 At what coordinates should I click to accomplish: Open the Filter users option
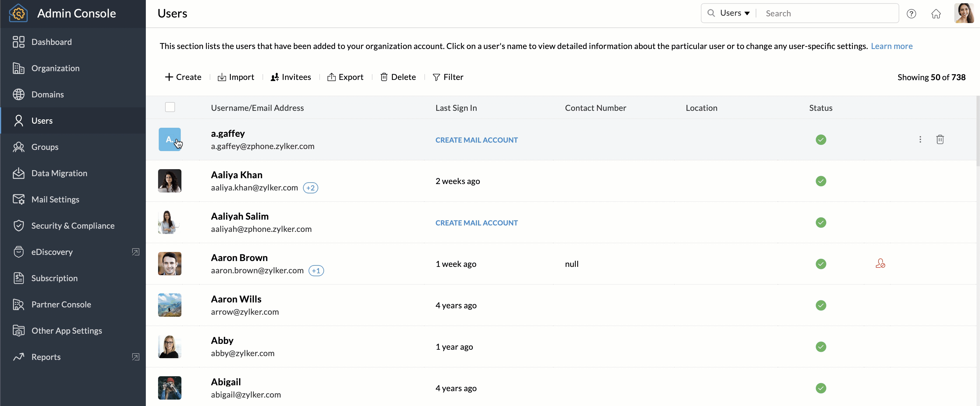pos(448,77)
